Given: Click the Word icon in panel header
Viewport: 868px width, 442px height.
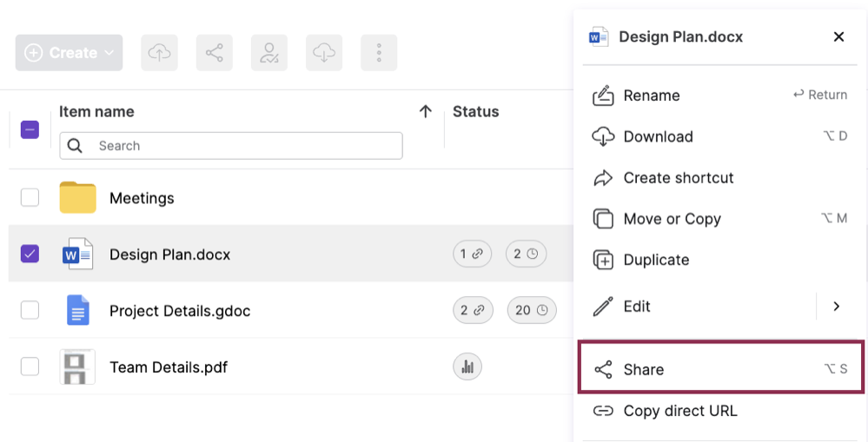Looking at the screenshot, I should pyautogui.click(x=599, y=37).
